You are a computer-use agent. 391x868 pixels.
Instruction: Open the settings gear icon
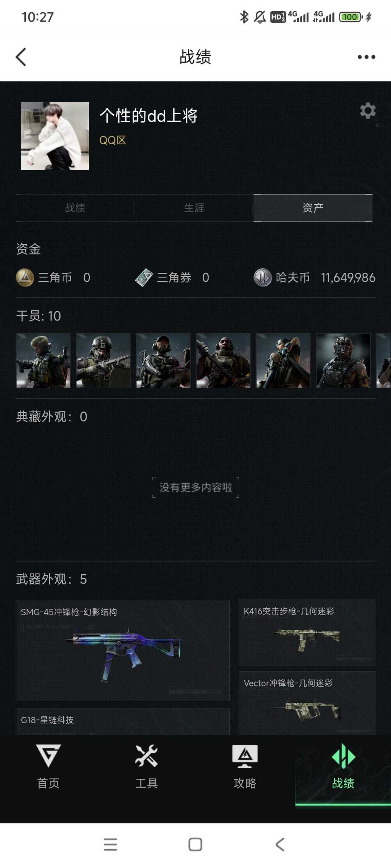coord(368,111)
